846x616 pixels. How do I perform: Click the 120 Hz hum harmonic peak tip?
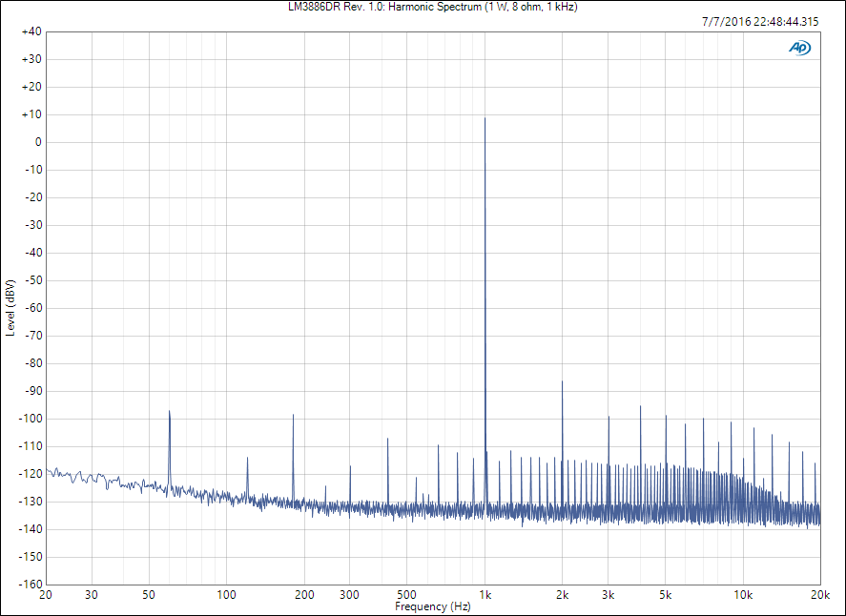(248, 458)
